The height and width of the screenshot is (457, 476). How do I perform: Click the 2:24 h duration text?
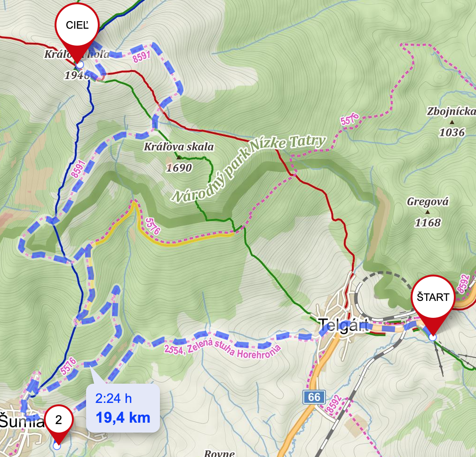tap(113, 398)
